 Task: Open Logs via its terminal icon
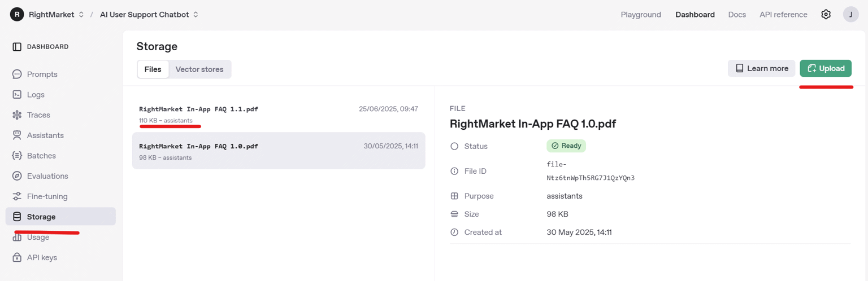click(17, 95)
